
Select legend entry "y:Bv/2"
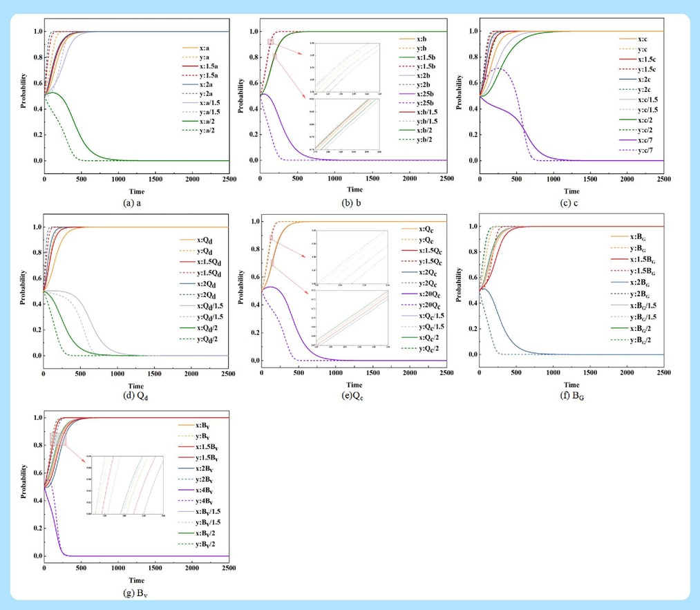click(197, 544)
